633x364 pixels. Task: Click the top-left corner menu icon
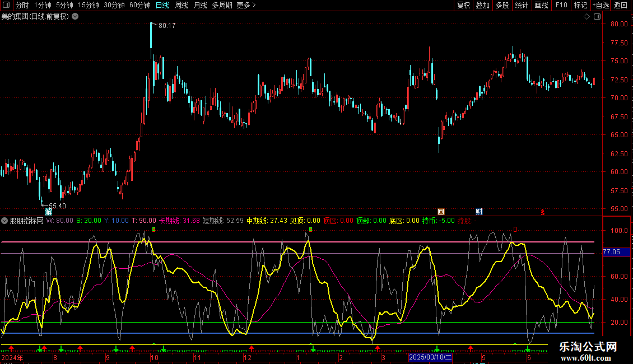6,5
